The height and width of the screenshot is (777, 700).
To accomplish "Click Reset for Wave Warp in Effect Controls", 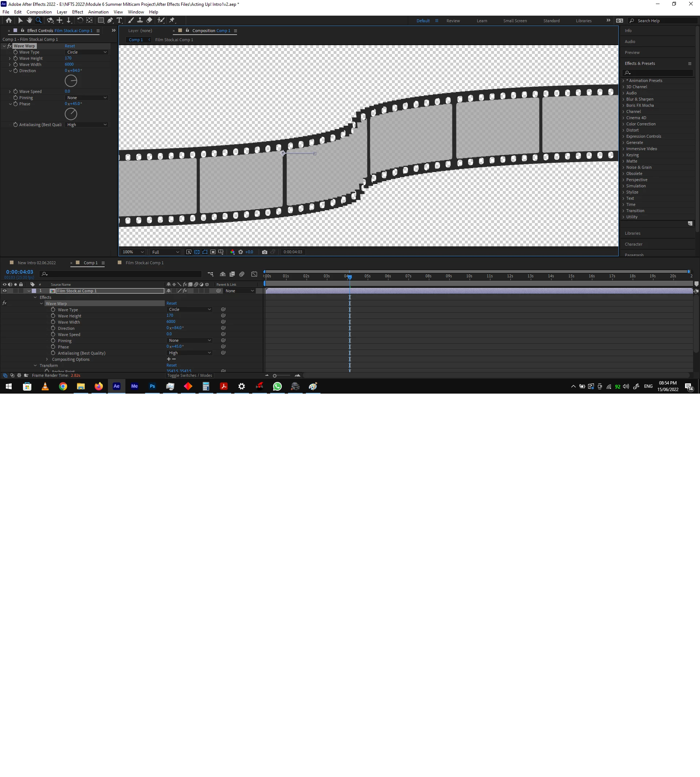I will [70, 46].
